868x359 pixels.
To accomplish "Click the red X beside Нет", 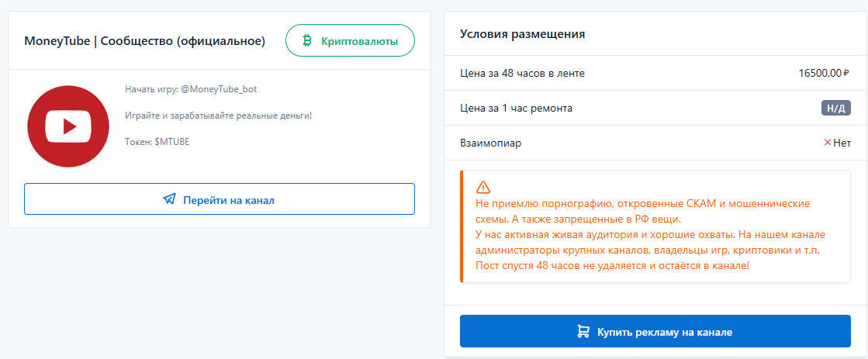I will (827, 143).
